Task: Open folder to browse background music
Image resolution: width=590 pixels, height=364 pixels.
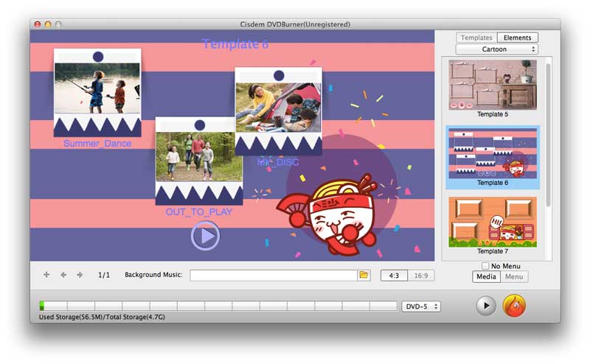Action: tap(364, 275)
